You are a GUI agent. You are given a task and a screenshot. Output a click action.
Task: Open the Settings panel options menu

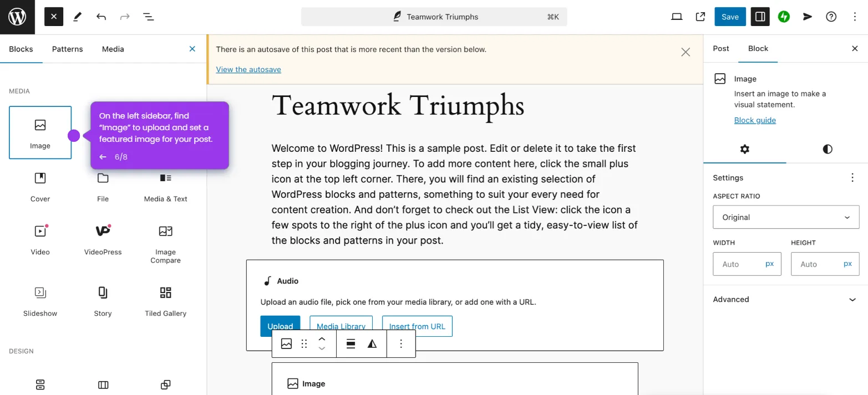click(x=852, y=178)
